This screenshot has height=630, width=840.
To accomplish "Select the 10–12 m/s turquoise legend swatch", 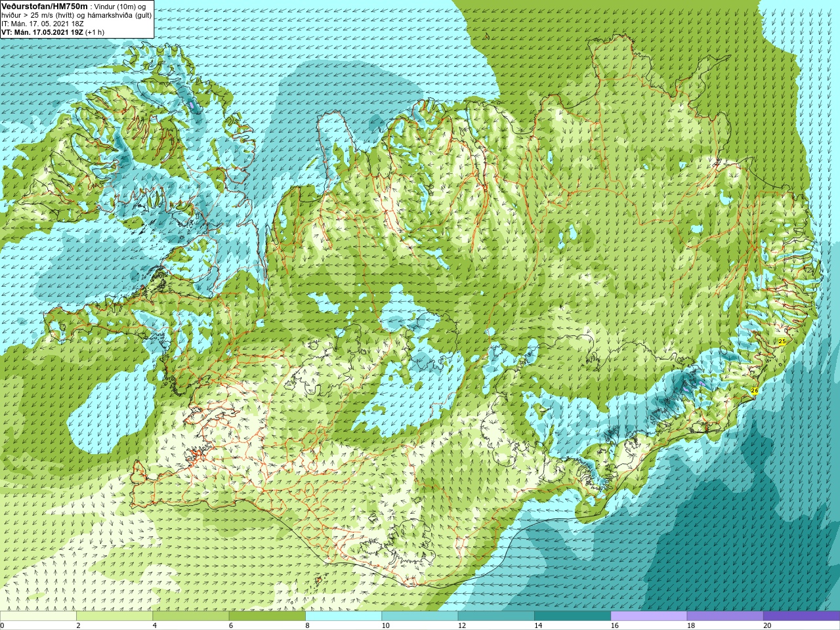I will coord(420,616).
